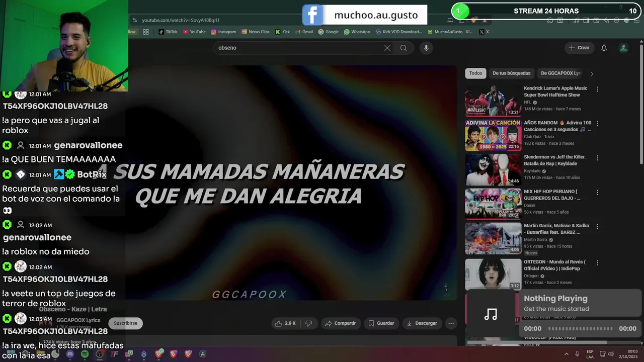Click the Suscribirse button

point(125,323)
